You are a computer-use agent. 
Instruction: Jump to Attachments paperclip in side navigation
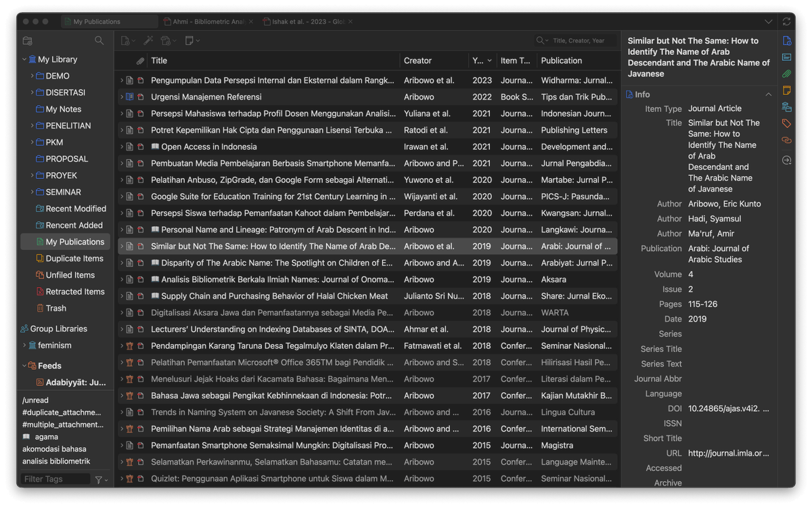(786, 74)
